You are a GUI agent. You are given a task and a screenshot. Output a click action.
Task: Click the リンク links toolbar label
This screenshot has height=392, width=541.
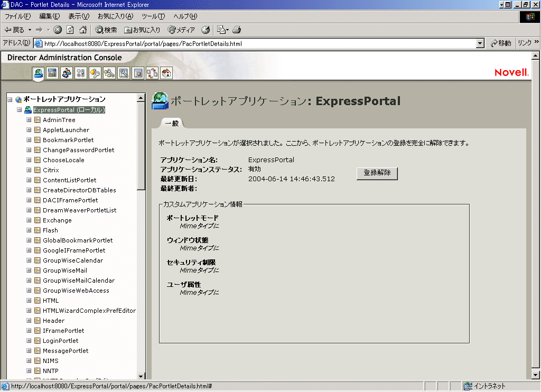[525, 43]
